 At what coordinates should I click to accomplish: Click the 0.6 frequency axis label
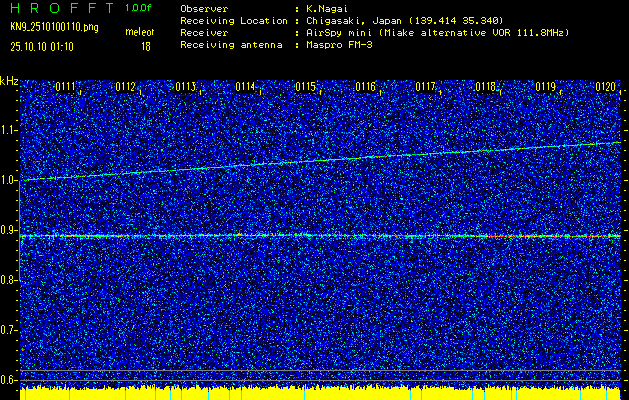click(x=9, y=380)
